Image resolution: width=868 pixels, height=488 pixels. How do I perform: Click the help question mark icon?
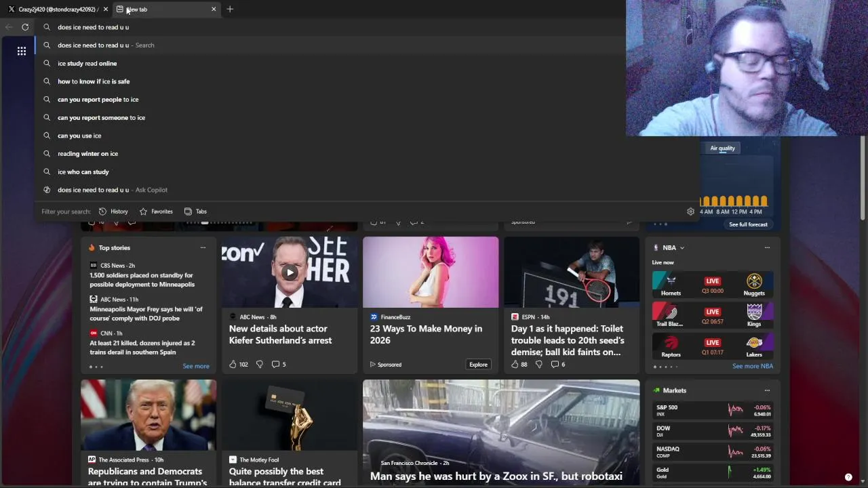(x=848, y=477)
